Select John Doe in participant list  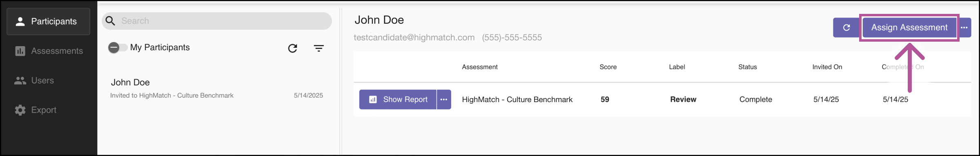click(x=217, y=88)
